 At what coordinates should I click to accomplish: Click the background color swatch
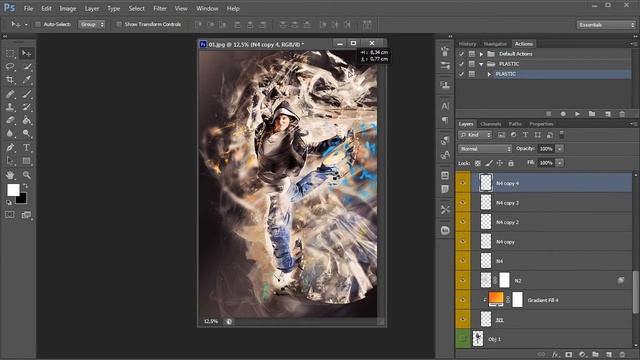[22, 199]
